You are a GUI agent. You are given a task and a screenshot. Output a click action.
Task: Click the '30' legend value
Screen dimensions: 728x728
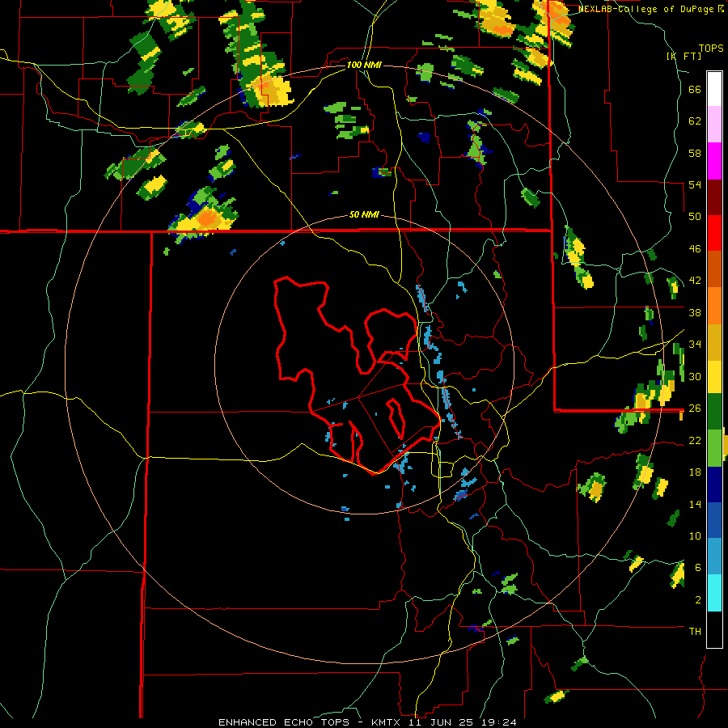pos(695,376)
